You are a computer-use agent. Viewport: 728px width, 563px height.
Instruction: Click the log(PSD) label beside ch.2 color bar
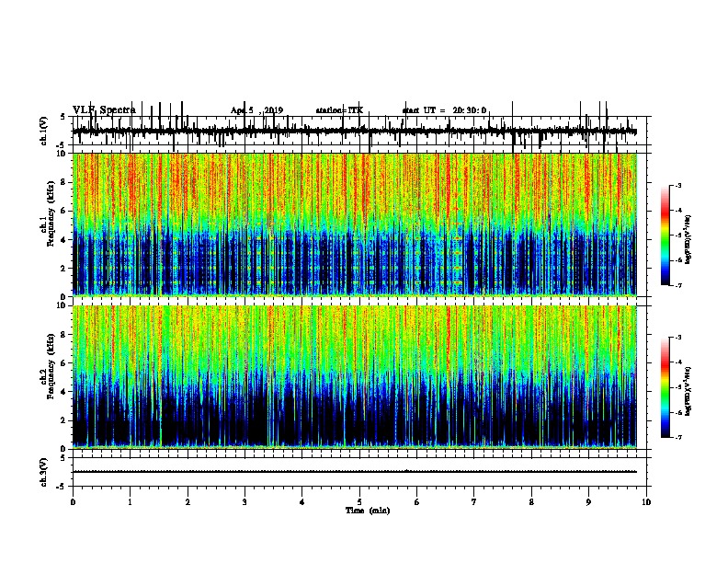pos(688,391)
